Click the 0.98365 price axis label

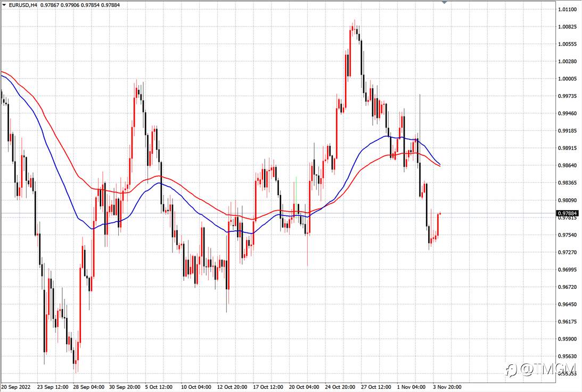(568, 183)
